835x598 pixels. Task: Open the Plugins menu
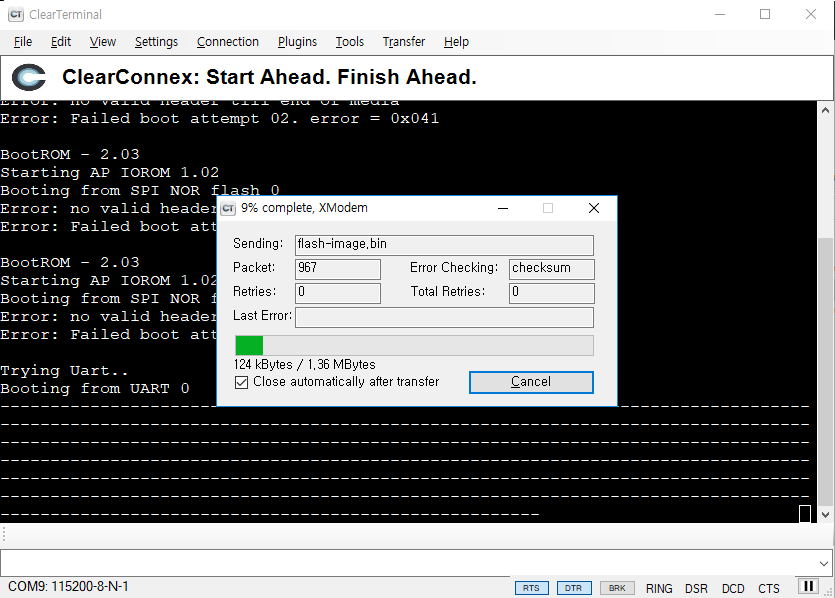point(297,42)
